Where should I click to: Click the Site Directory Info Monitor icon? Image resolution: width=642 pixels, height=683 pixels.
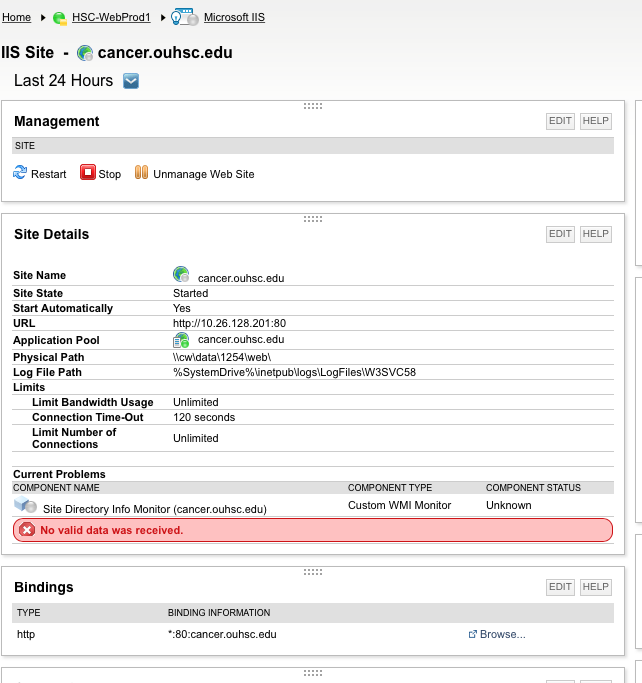(x=25, y=507)
